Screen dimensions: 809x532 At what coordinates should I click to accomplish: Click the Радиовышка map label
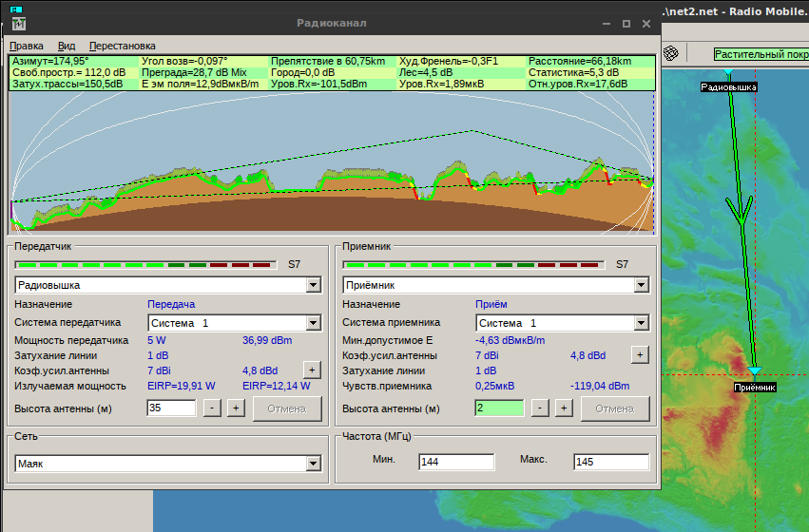[728, 87]
